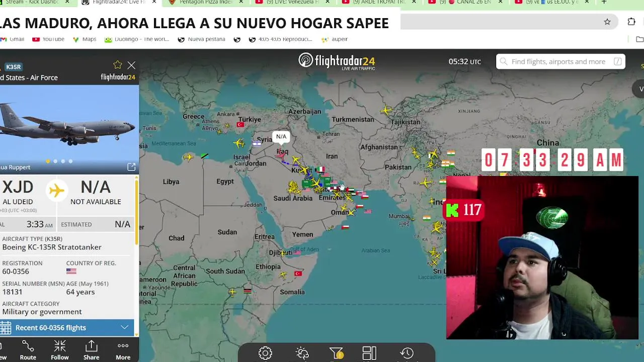
Task: Click the Route icon in flight panel
Action: point(28,350)
